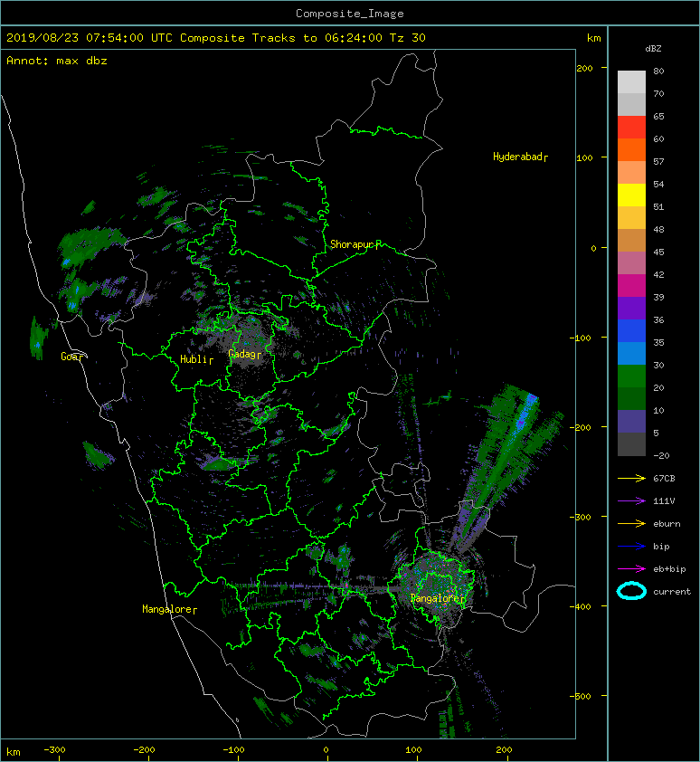Select the Gadag radar site label

242,354
